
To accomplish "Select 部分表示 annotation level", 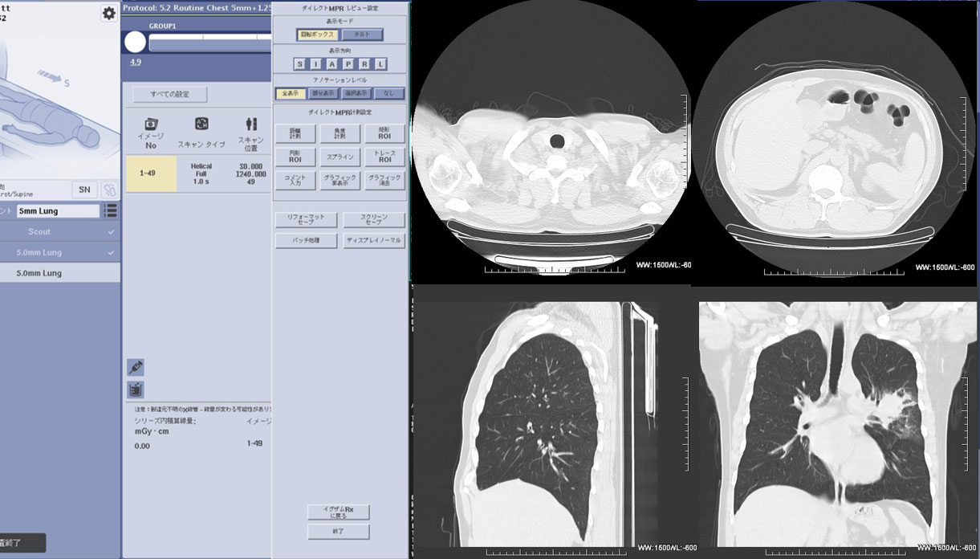I will [322, 93].
